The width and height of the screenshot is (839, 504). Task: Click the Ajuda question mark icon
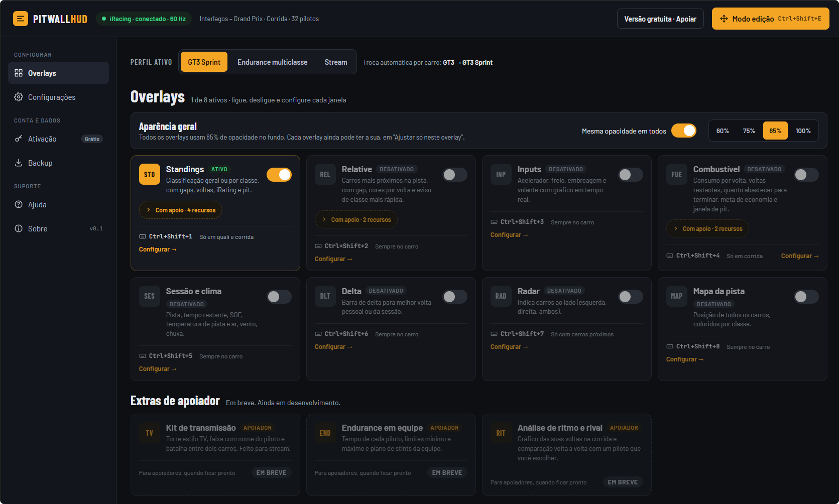(19, 204)
